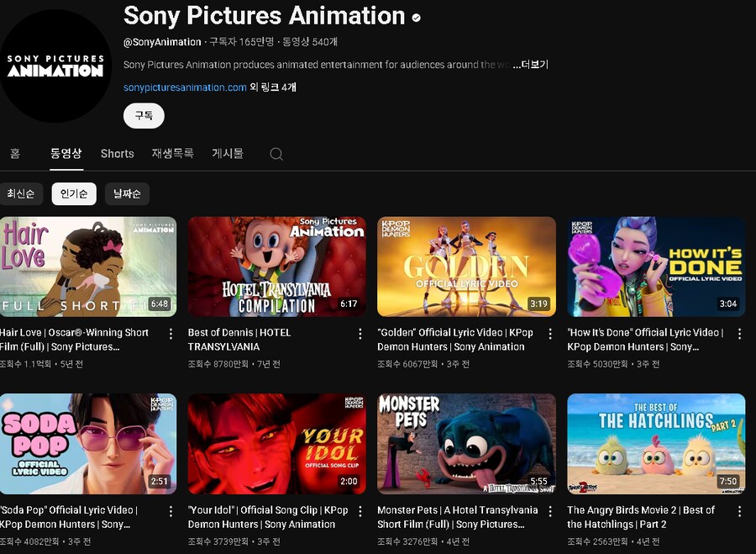This screenshot has height=554, width=756.
Task: Click the 3:19 duration badge
Action: click(538, 303)
